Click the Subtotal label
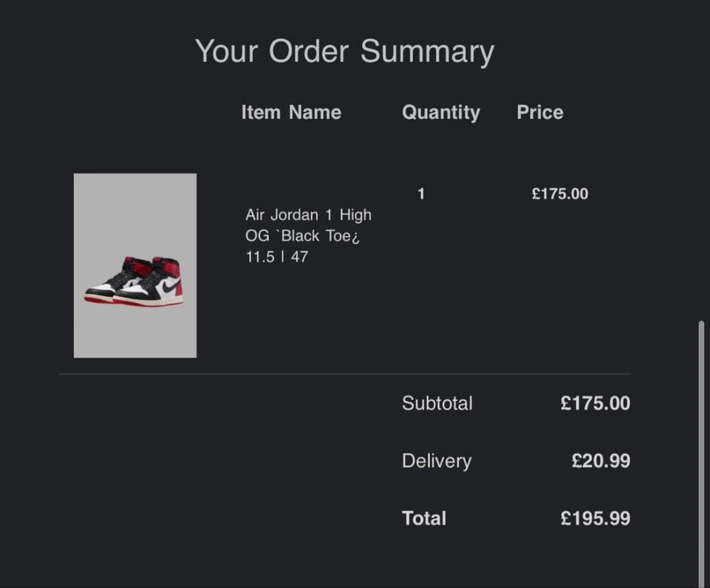 437,403
